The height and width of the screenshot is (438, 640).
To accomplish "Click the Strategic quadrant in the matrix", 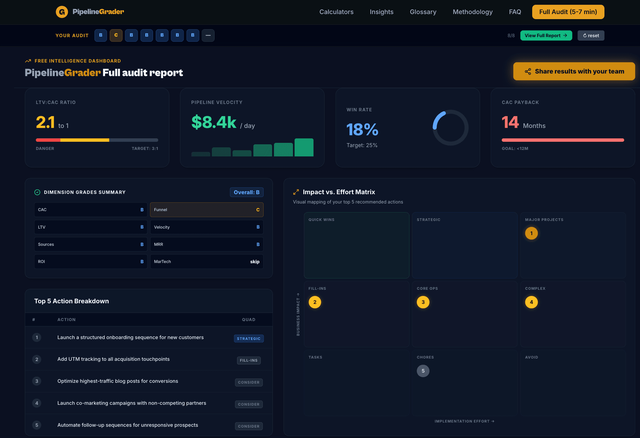I will click(x=464, y=245).
